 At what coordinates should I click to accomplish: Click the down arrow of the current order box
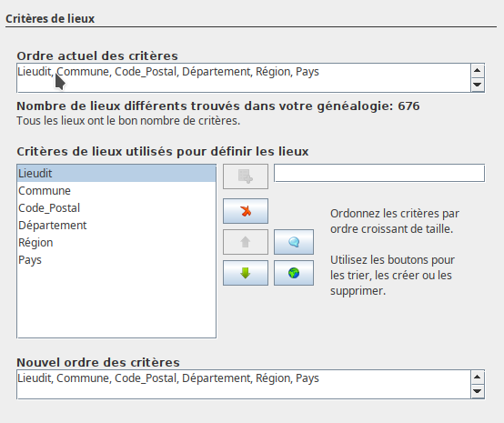coord(478,85)
